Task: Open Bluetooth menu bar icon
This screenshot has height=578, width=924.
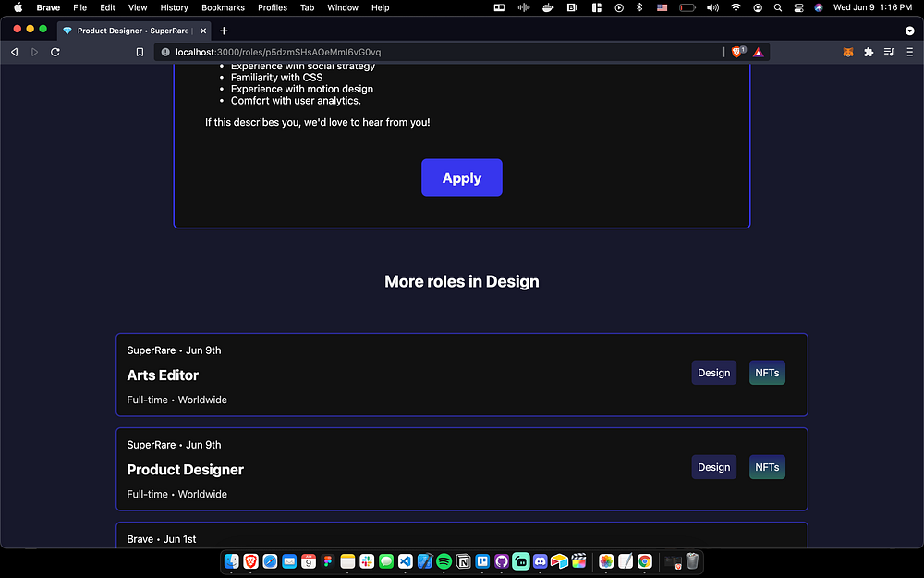Action: point(639,7)
